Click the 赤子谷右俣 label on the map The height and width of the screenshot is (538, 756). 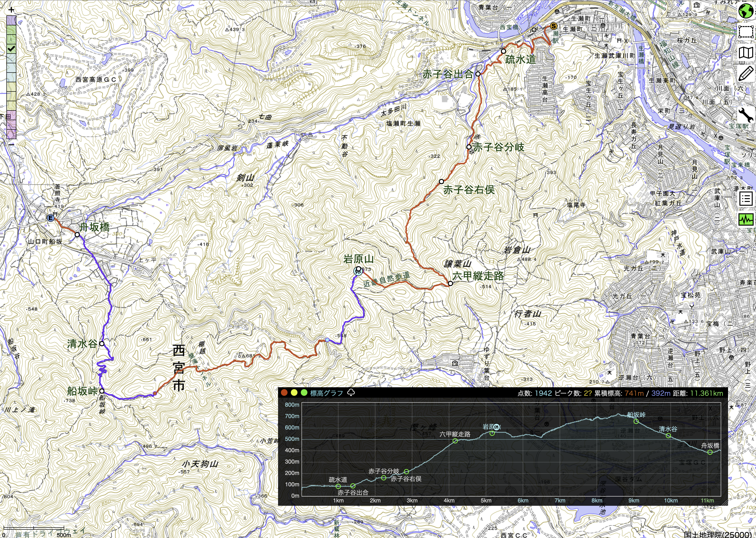pyautogui.click(x=469, y=190)
